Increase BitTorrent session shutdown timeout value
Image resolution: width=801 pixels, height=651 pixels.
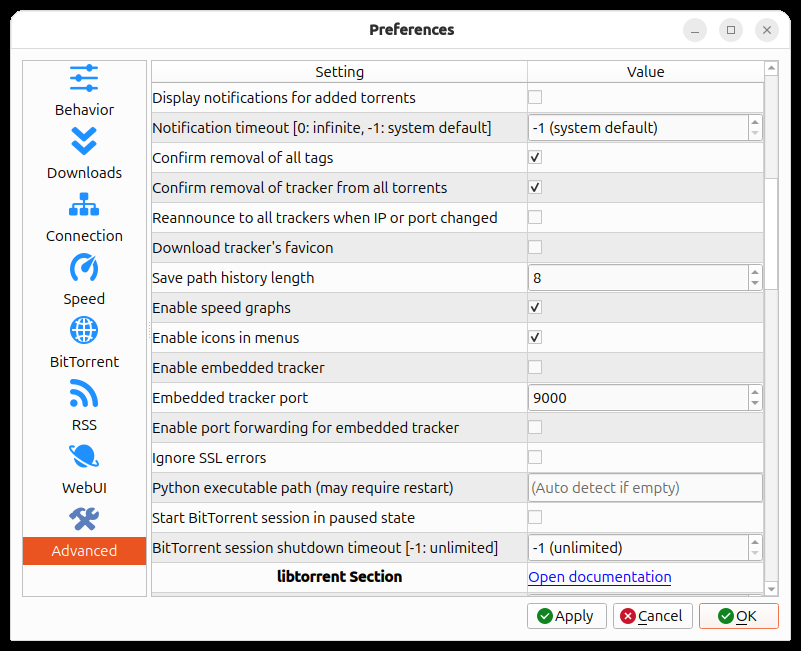[754, 542]
